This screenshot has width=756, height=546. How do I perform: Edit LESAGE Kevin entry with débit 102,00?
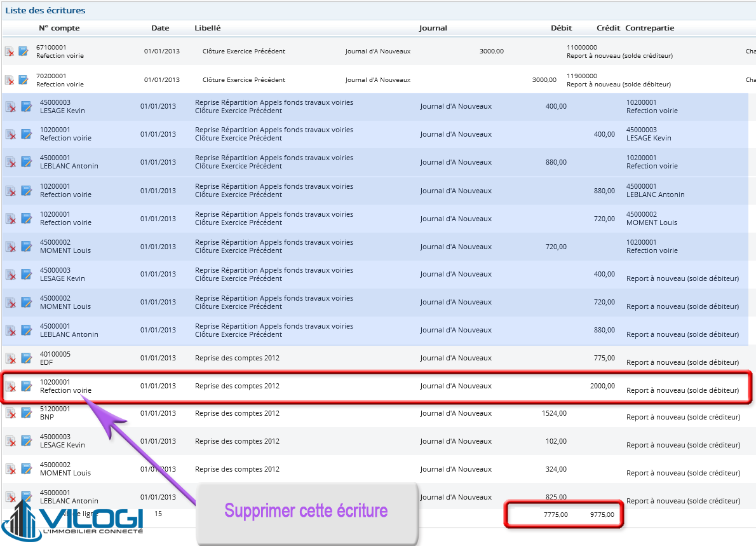(27, 441)
